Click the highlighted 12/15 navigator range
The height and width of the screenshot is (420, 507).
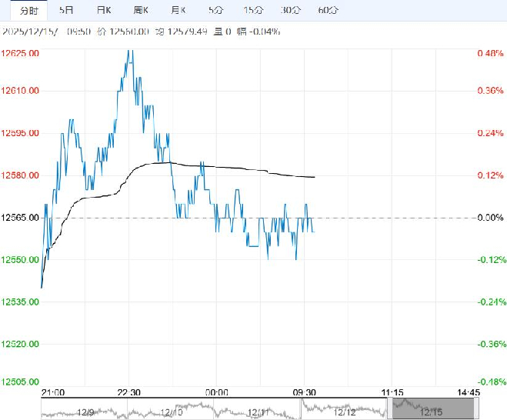(x=429, y=409)
